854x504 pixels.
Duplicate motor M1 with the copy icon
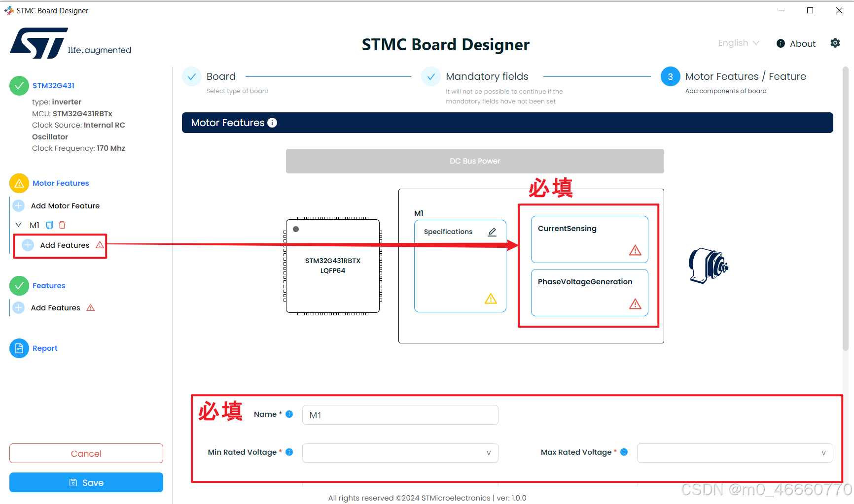click(49, 225)
